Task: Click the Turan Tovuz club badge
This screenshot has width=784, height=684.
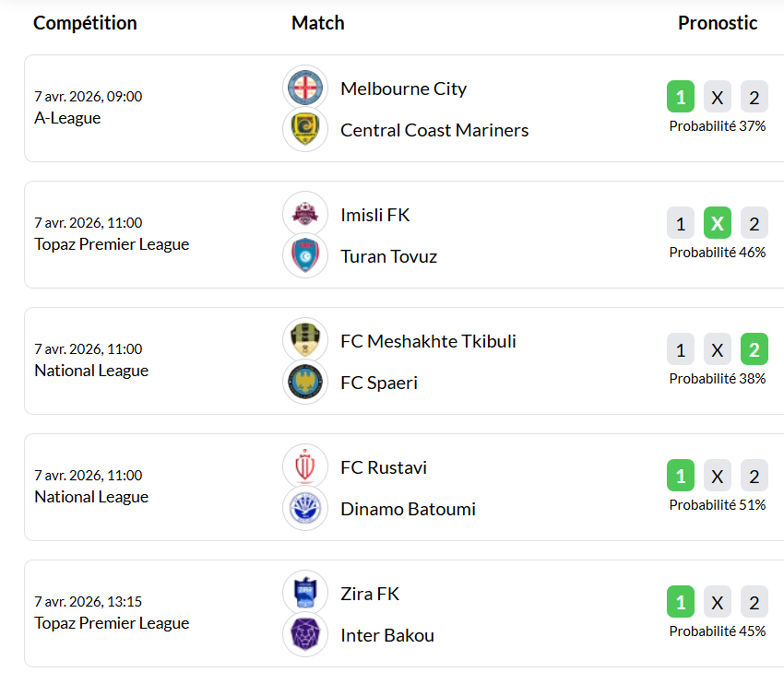Action: coord(304,255)
